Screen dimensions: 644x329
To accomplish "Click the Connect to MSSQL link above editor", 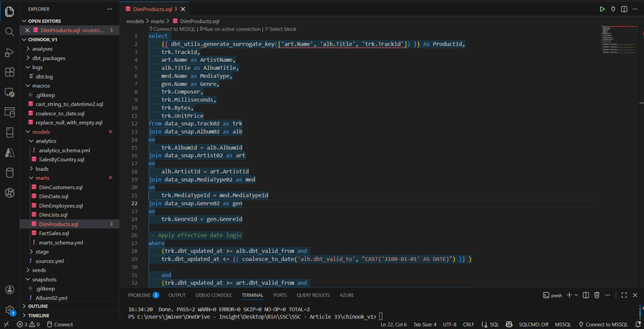I will [174, 29].
